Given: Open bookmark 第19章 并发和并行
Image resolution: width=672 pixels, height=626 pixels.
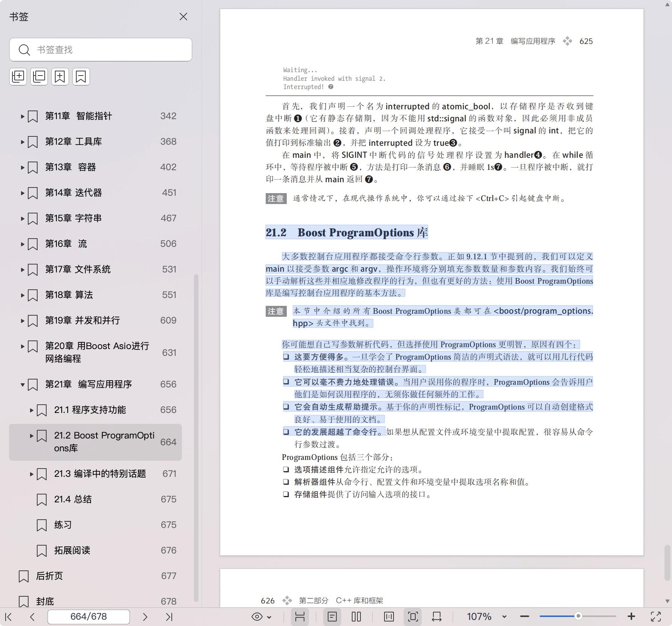Looking at the screenshot, I should (83, 321).
